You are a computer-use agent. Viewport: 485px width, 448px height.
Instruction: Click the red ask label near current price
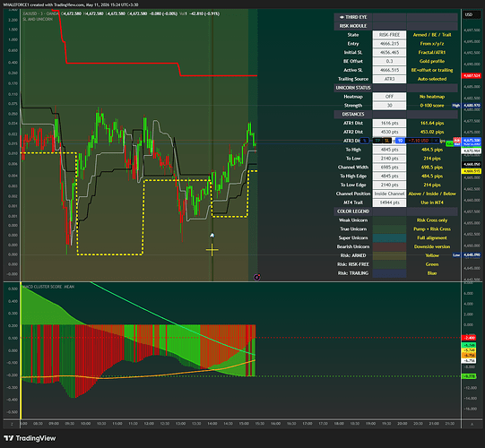click(457, 140)
